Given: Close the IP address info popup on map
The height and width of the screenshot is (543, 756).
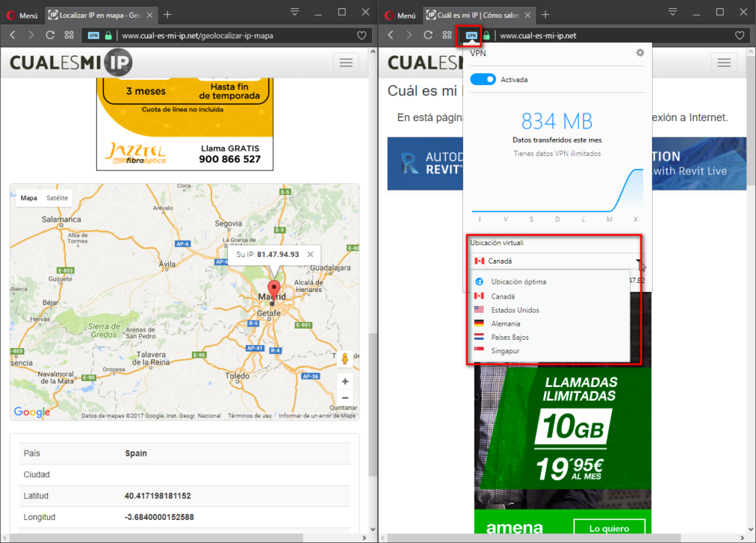Looking at the screenshot, I should 311,254.
